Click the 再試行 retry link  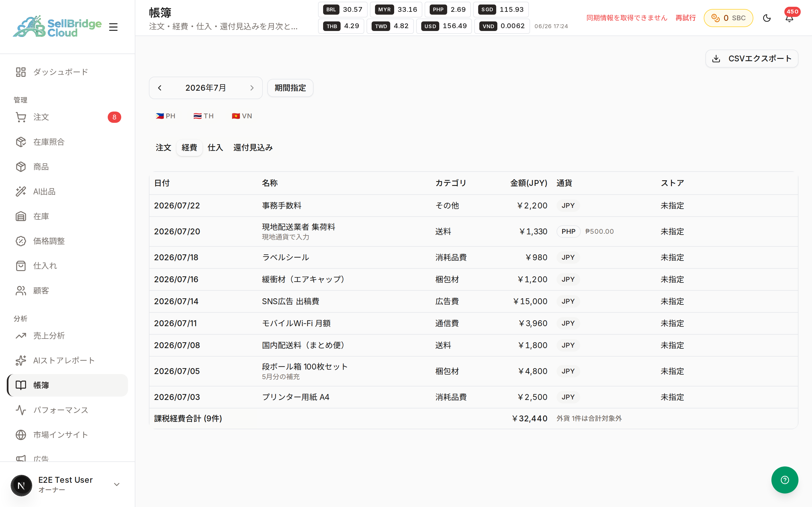pos(685,18)
